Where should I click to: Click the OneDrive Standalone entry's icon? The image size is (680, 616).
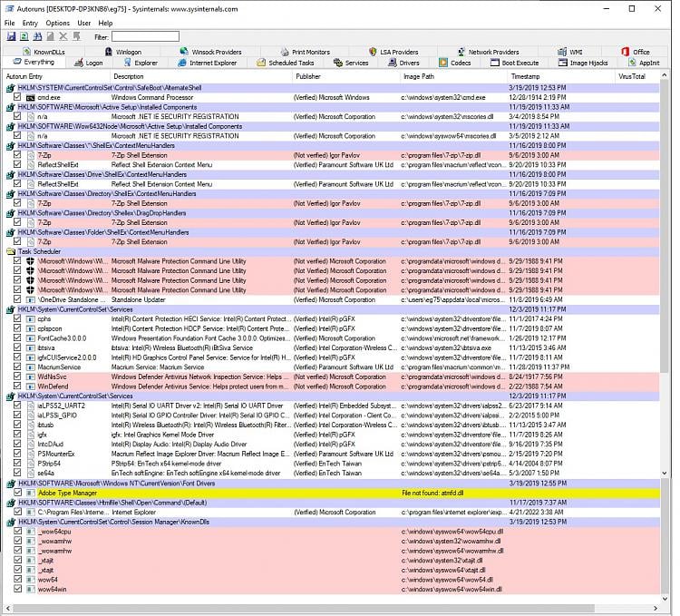30,299
